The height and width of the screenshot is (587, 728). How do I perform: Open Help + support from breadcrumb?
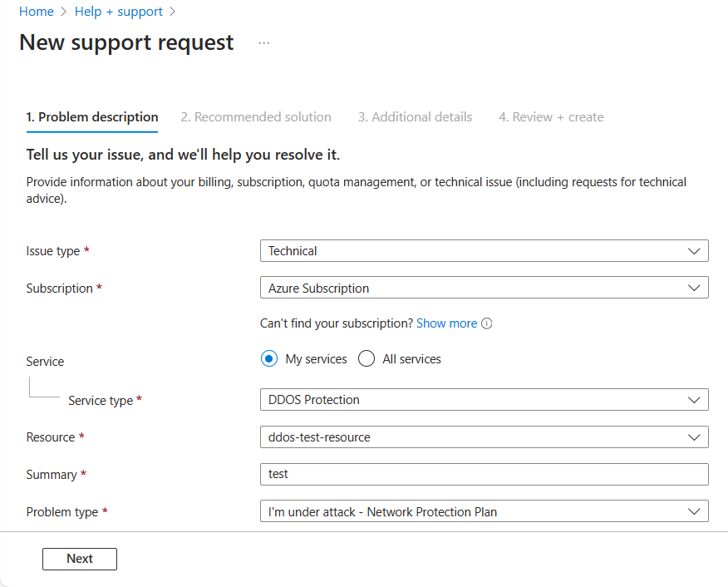tap(119, 11)
